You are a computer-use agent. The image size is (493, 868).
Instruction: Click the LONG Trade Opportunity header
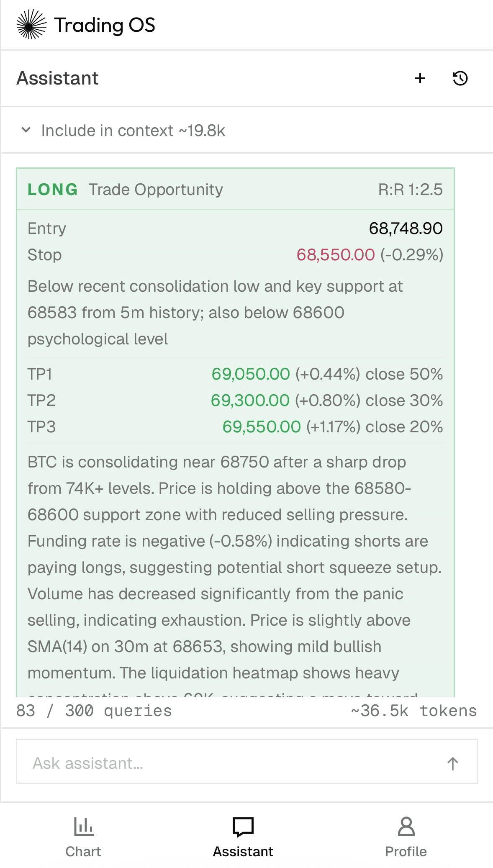coord(126,190)
